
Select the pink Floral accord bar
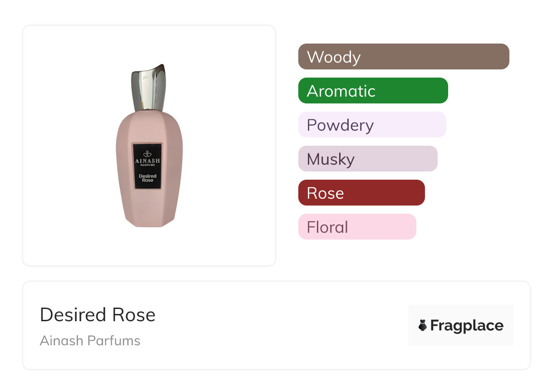pyautogui.click(x=357, y=227)
